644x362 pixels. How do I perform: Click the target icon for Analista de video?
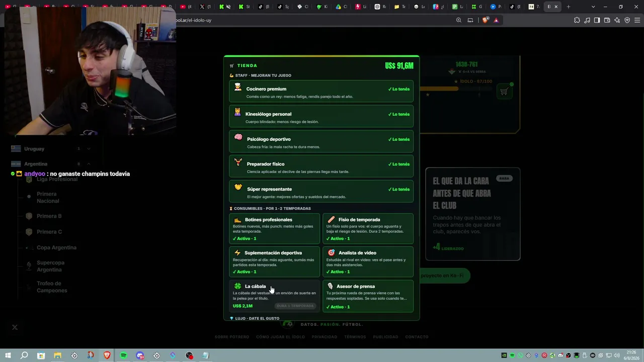331,253
